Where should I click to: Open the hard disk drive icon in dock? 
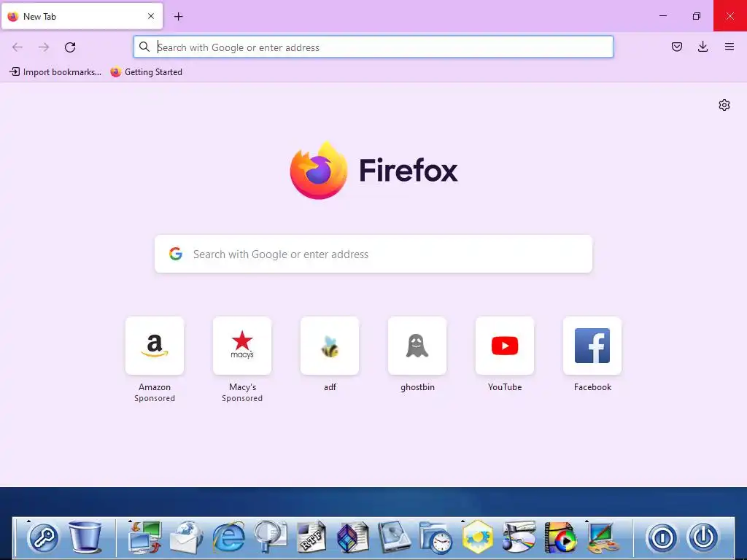(x=395, y=537)
